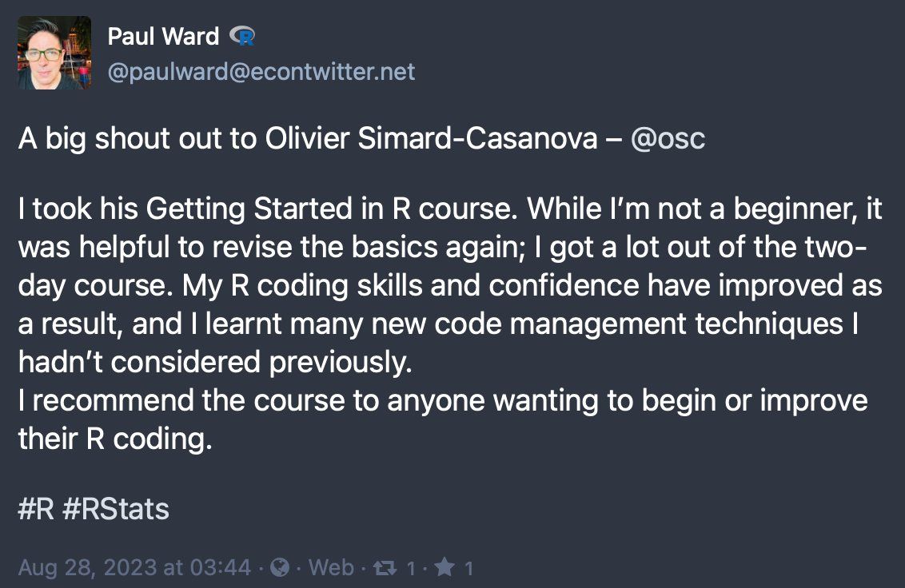
Task: Click the favorite star icon
Action: pyautogui.click(x=445, y=567)
